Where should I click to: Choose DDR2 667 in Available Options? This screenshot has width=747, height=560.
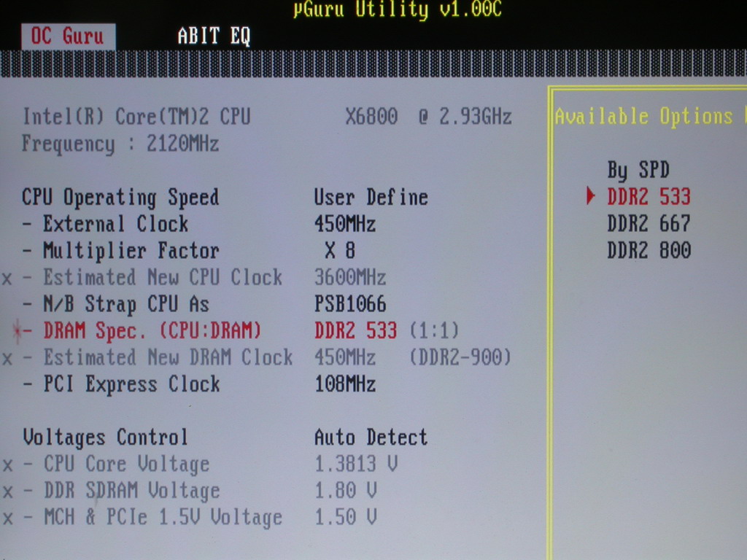coord(649,223)
